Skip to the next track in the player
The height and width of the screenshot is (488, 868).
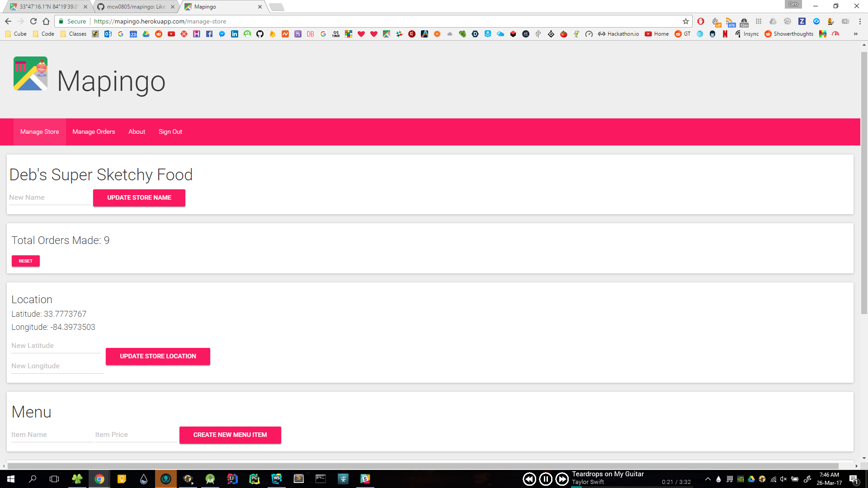tap(562, 479)
